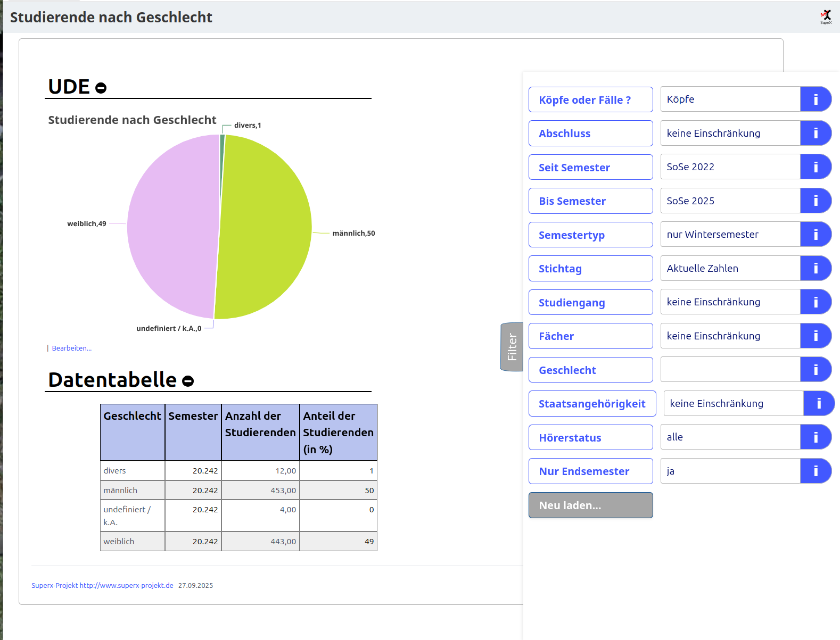
Task: Click info icon beside Stichtag
Action: coord(815,269)
